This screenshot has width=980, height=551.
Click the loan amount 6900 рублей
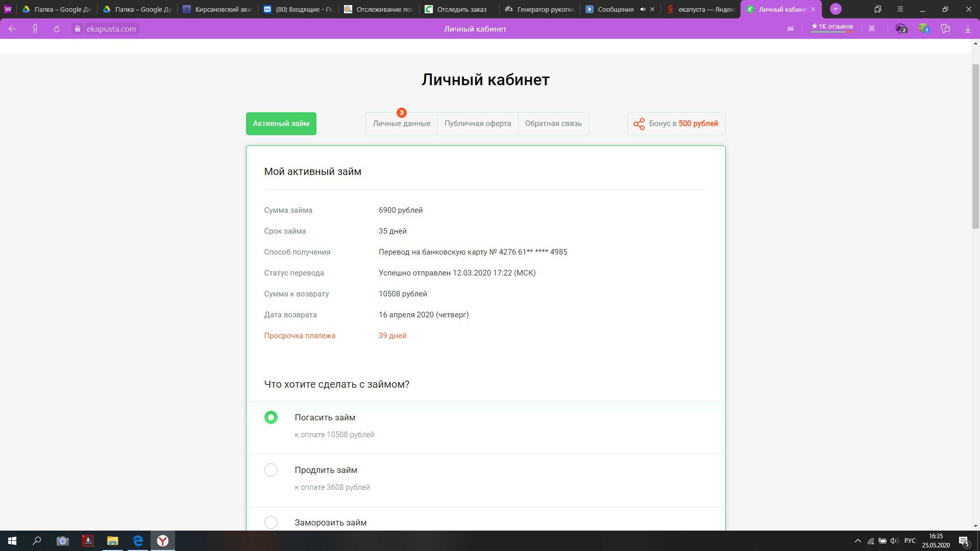pos(401,210)
